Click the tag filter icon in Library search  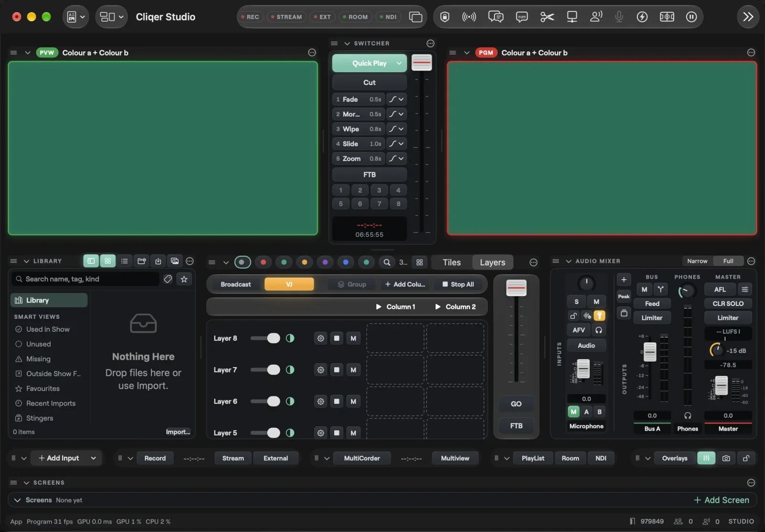pos(168,279)
